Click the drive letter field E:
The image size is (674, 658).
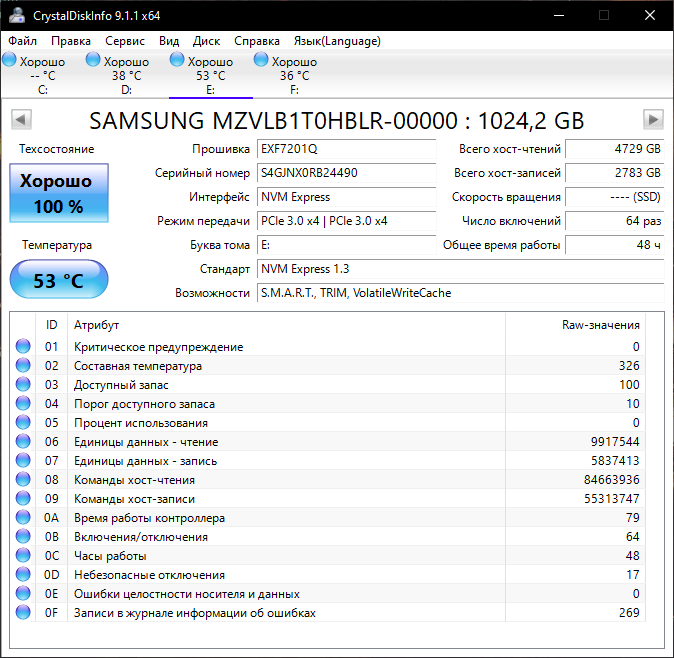[346, 245]
